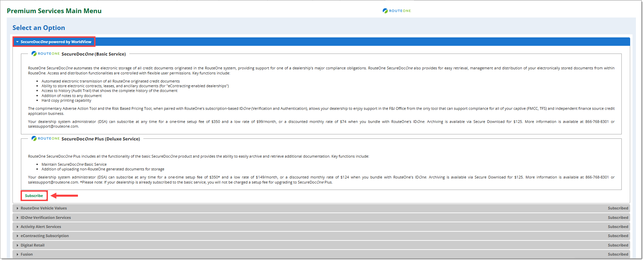Click the RouteOne logo beside SecureDocOne Plus (Deluxe Service)

pyautogui.click(x=46, y=138)
